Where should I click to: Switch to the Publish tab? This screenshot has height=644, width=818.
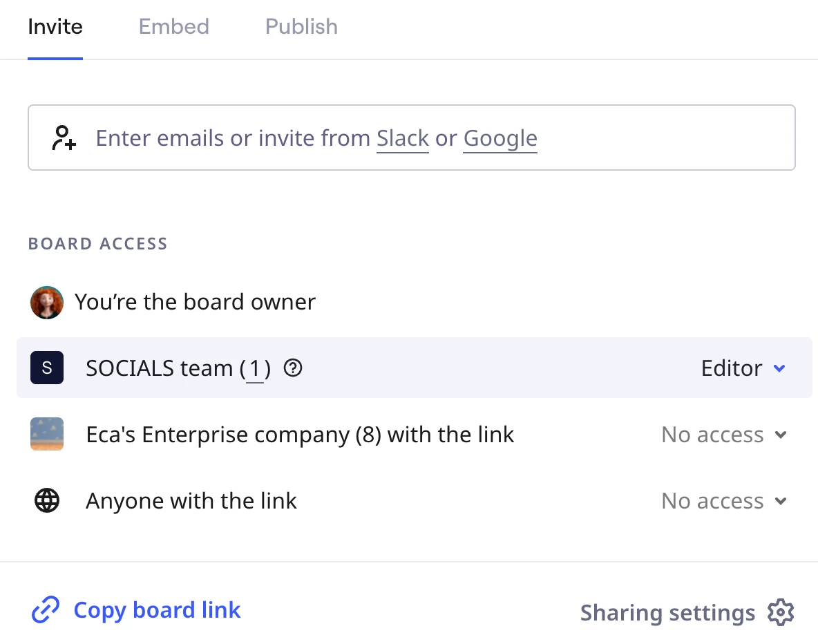pos(301,27)
